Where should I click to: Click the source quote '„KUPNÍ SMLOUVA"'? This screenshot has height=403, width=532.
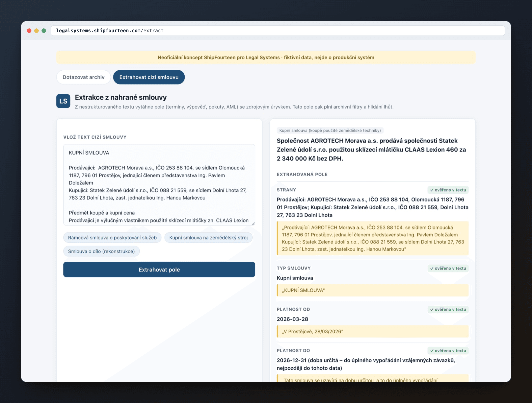[x=373, y=290]
